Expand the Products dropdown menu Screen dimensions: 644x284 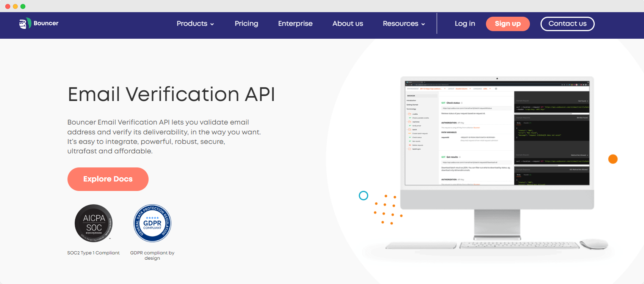[x=195, y=24]
